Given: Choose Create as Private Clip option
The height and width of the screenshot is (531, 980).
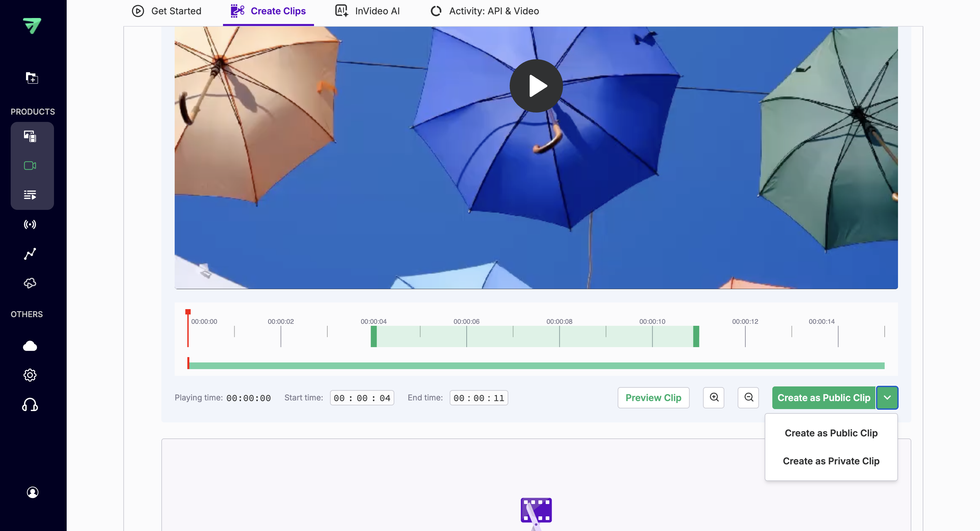Looking at the screenshot, I should pyautogui.click(x=831, y=461).
